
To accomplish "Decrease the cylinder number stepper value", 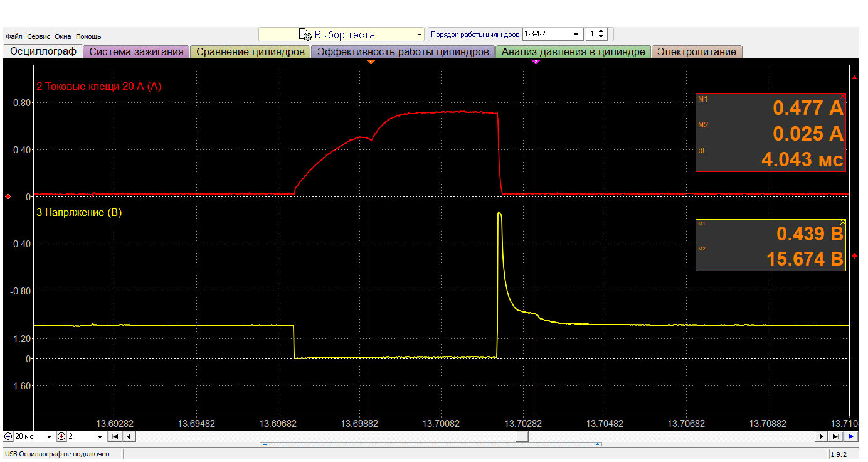I will (x=602, y=37).
